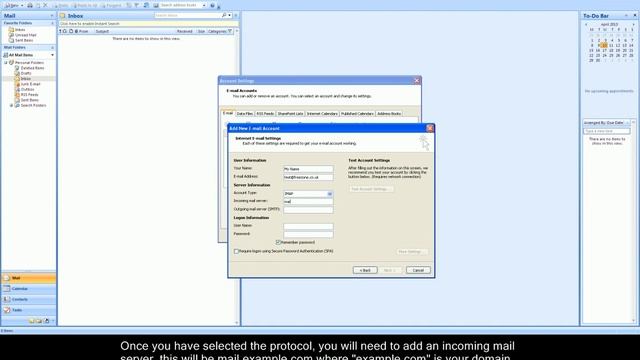Click the Password input field
Screen dimensions: 640x360
(308, 235)
